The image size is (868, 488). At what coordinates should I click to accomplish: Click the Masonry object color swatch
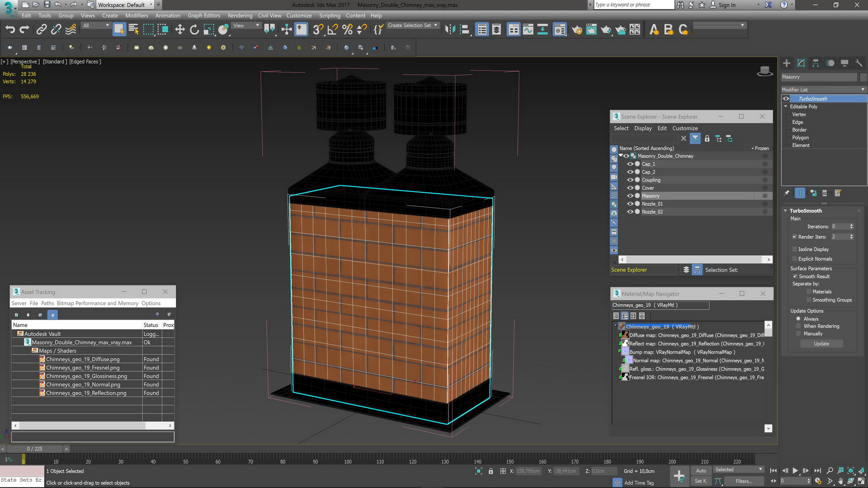(863, 77)
